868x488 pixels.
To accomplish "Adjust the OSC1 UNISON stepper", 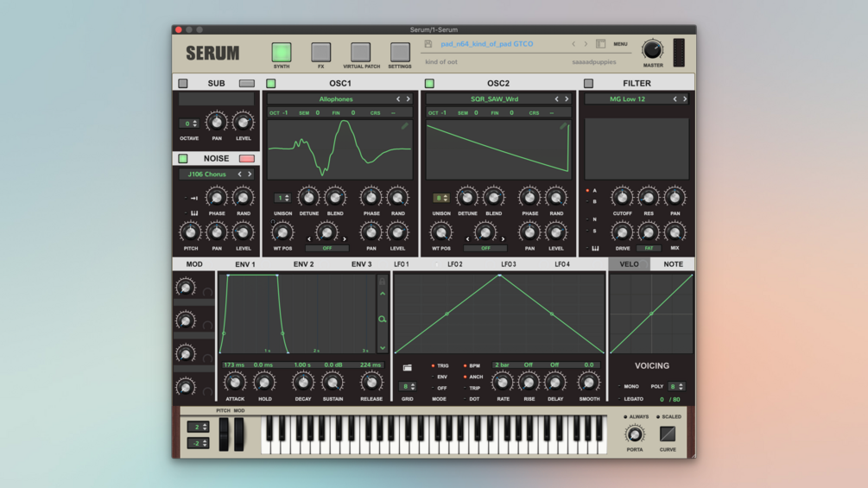I will 282,198.
